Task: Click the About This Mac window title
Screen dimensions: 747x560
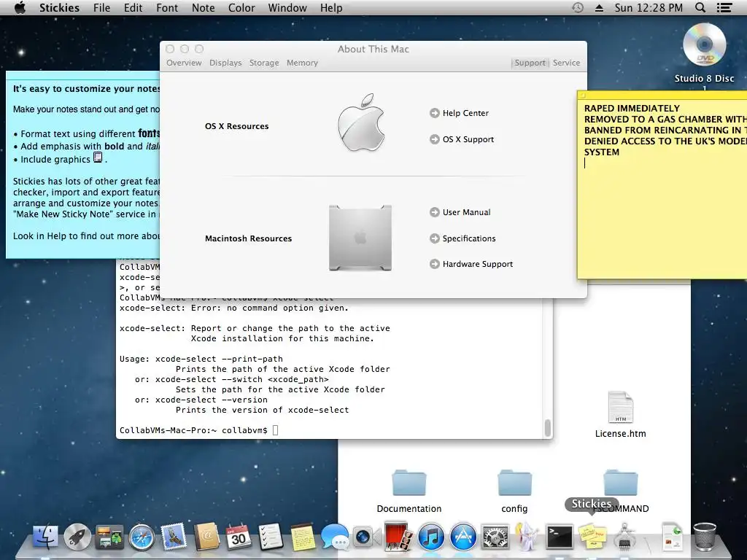Action: coord(373,49)
